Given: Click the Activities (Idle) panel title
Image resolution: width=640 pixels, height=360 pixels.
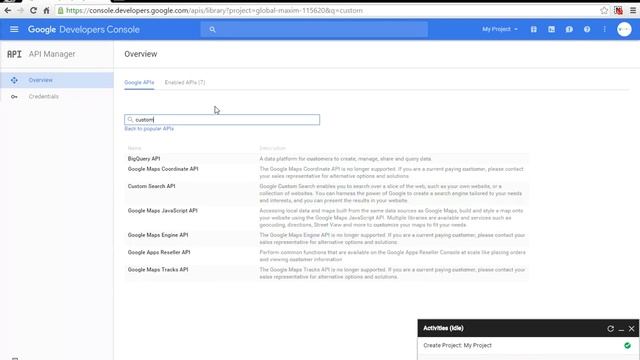Looking at the screenshot, I should tap(443, 328).
